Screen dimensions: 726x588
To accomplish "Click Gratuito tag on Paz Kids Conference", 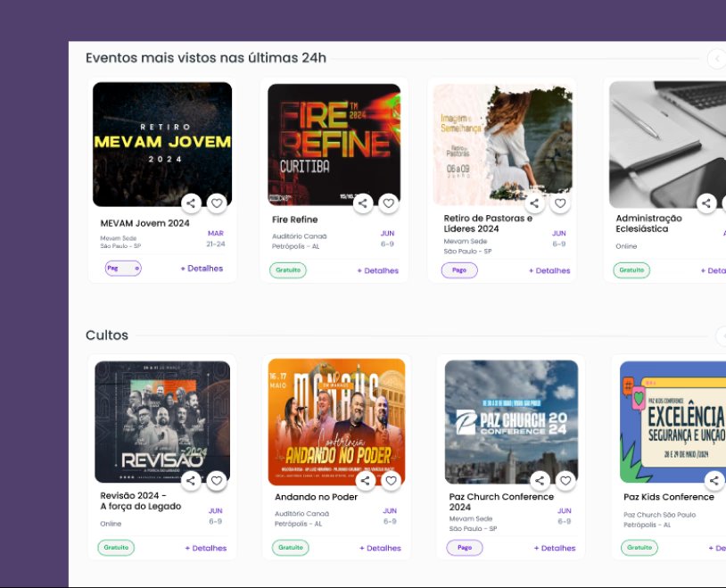I will coord(639,548).
